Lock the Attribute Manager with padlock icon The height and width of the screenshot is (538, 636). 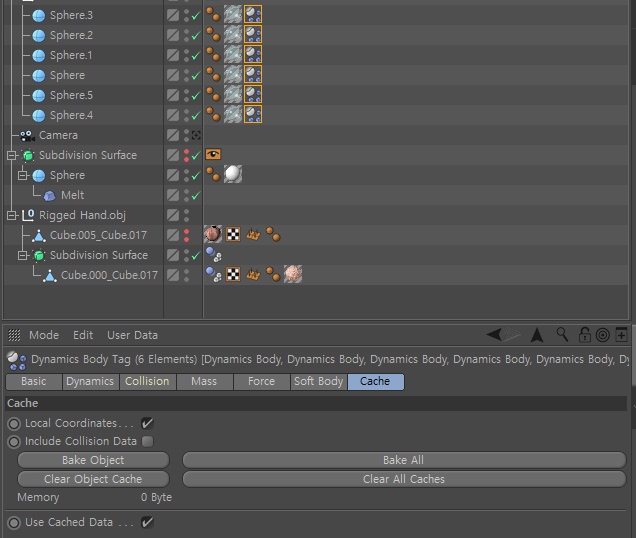point(584,335)
